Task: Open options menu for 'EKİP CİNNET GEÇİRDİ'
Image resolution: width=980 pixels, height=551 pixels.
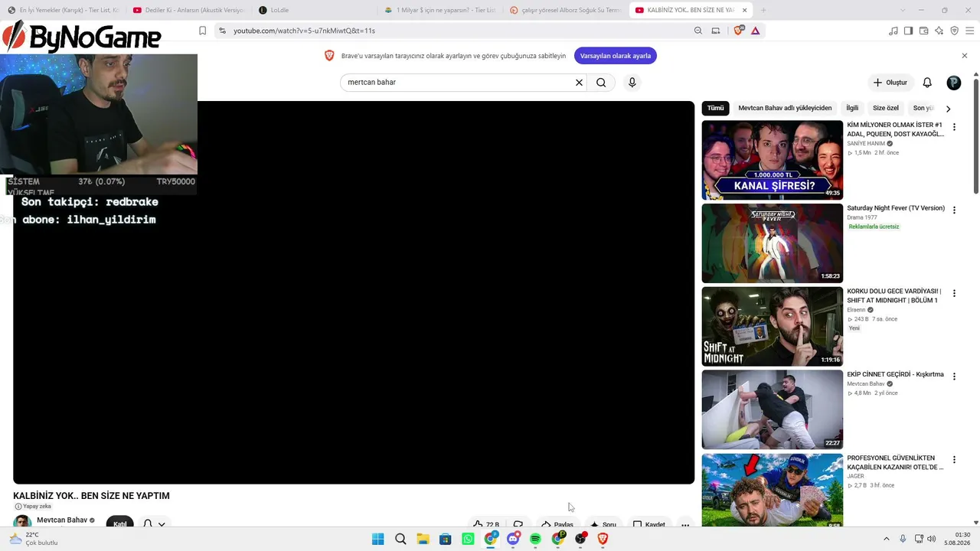Action: (x=954, y=377)
